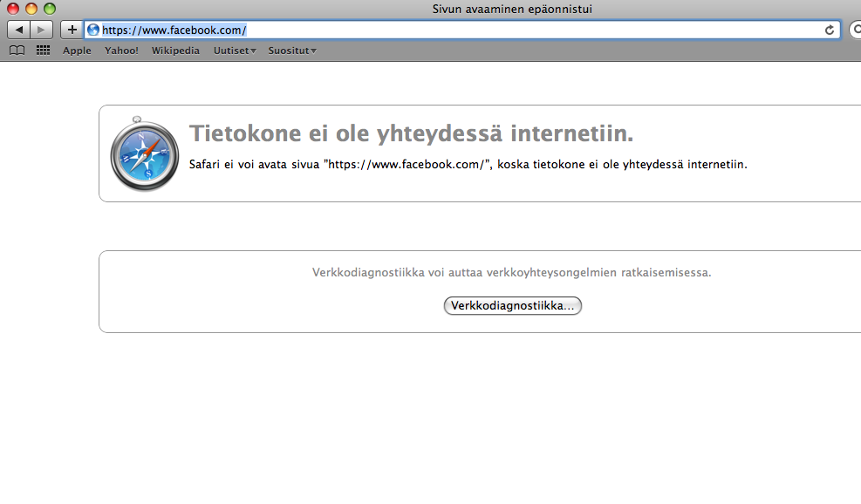
Task: Focus the facebook.com address field
Action: (454, 30)
